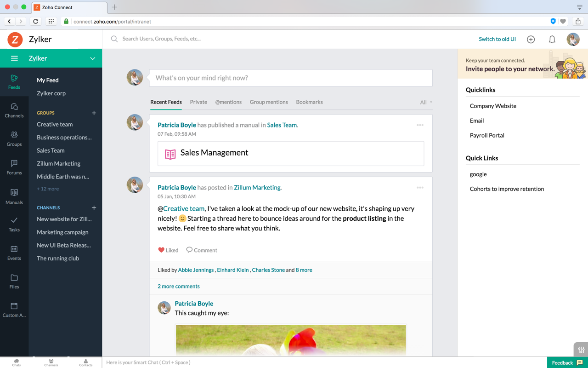The image size is (588, 368).
Task: Open Company Website quicklink
Action: [493, 106]
